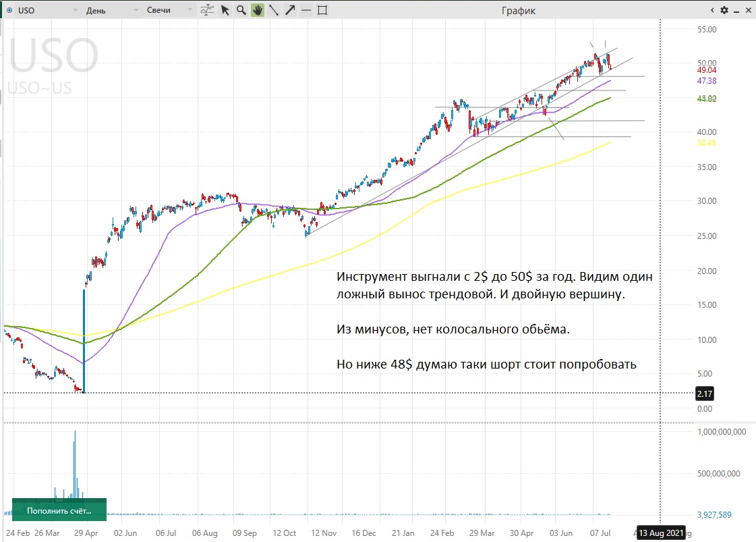Click the 55.00 price axis label
The height and width of the screenshot is (542, 756).
(x=707, y=30)
